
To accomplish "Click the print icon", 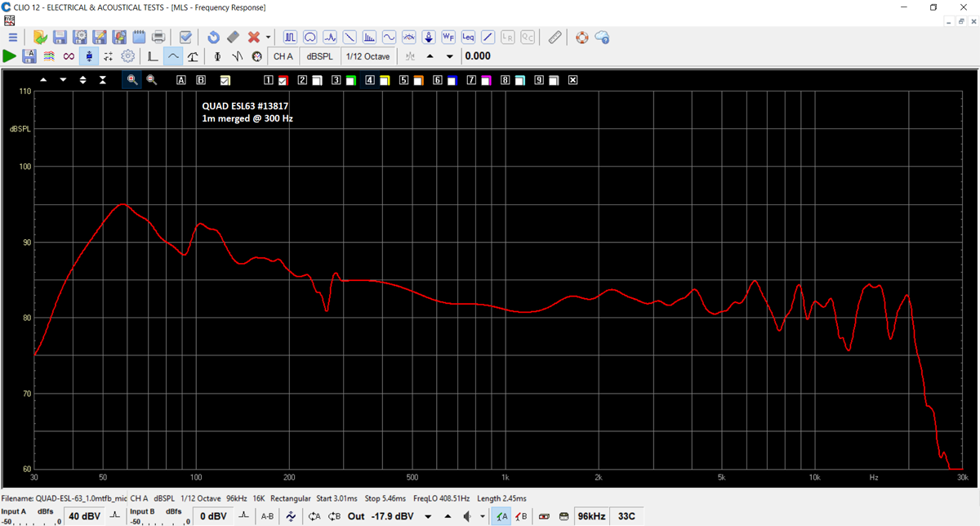I will 158,38.
